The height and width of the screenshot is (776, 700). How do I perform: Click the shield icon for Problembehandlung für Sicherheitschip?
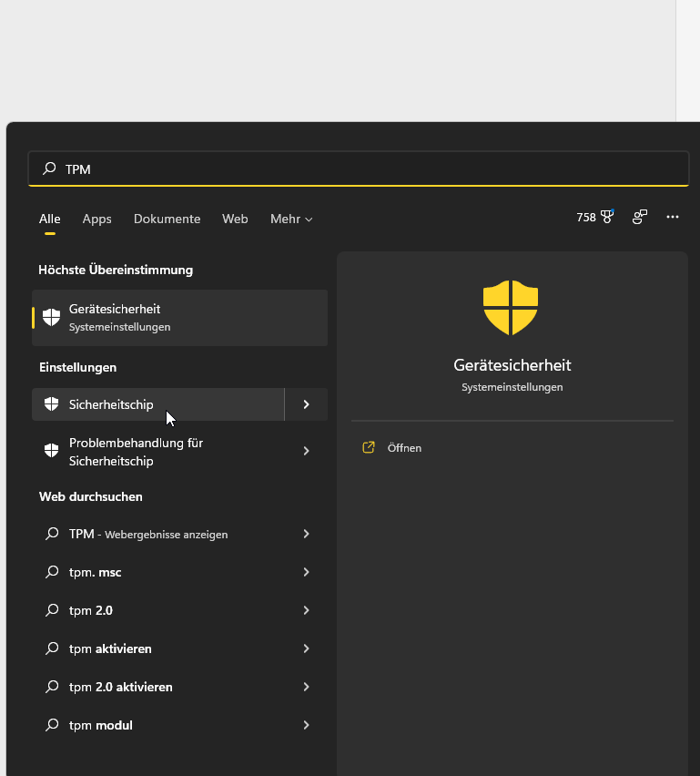[x=51, y=450]
